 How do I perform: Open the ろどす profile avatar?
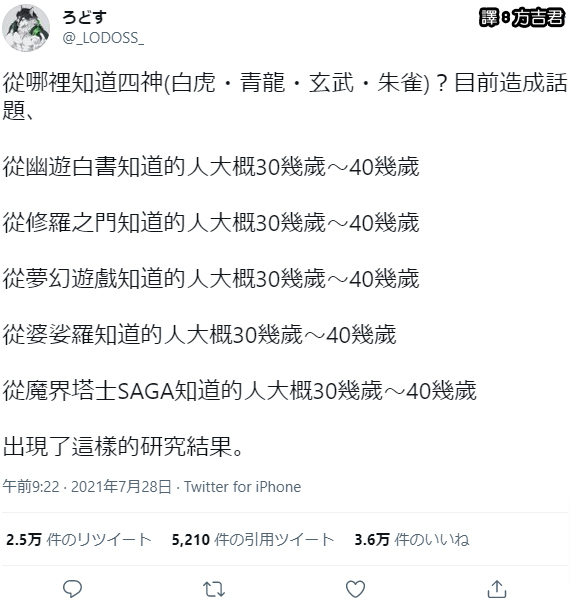click(x=26, y=28)
